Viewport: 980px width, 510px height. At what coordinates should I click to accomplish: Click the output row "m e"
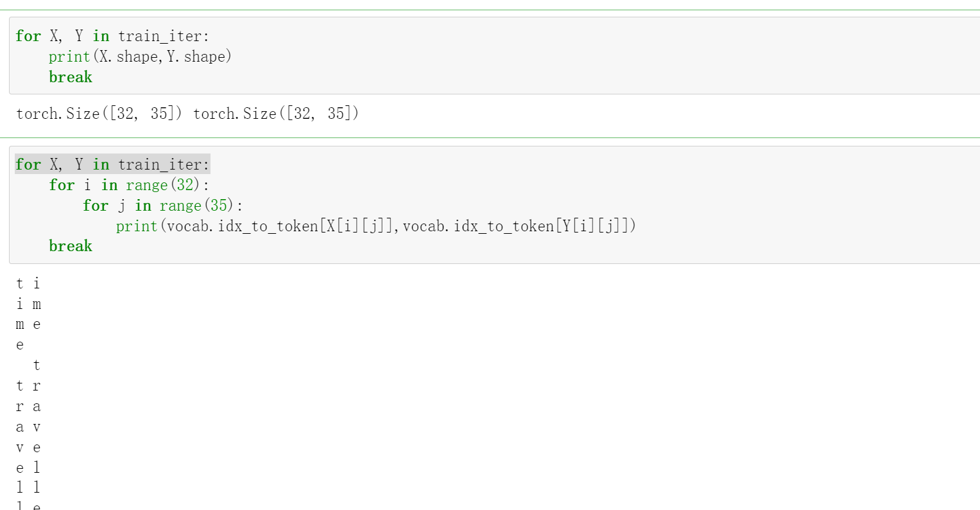click(28, 324)
